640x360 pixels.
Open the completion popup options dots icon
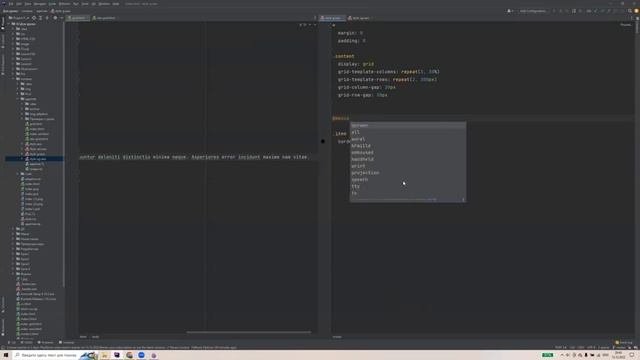point(463,200)
